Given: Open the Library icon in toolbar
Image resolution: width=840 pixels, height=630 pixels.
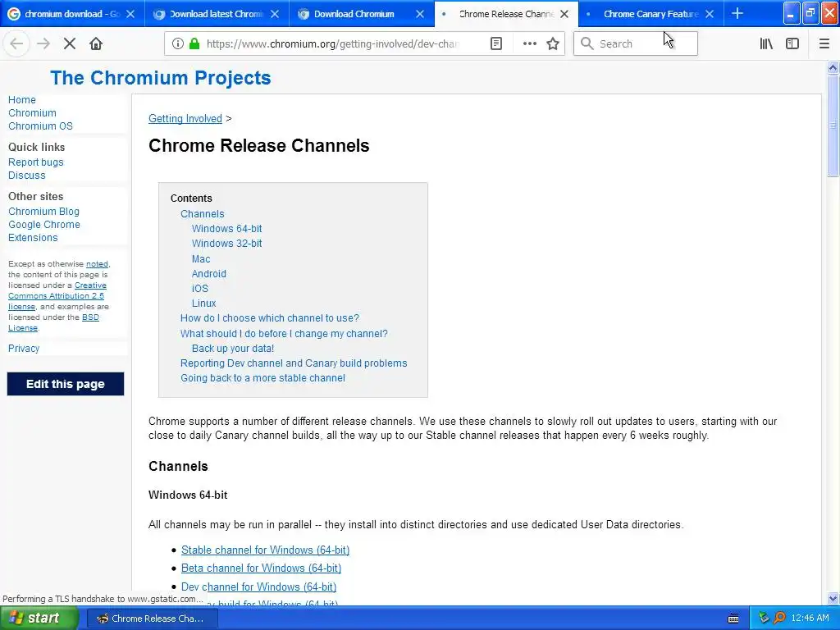Looking at the screenshot, I should pyautogui.click(x=766, y=44).
